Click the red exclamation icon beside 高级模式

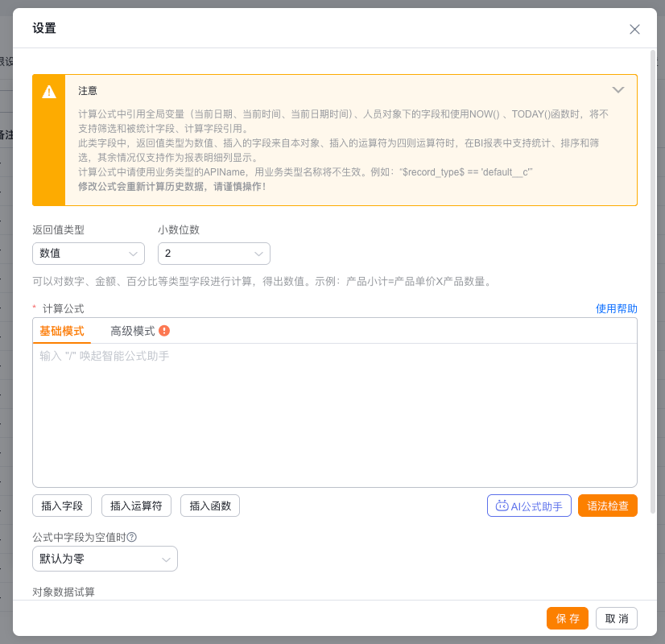[x=164, y=331]
